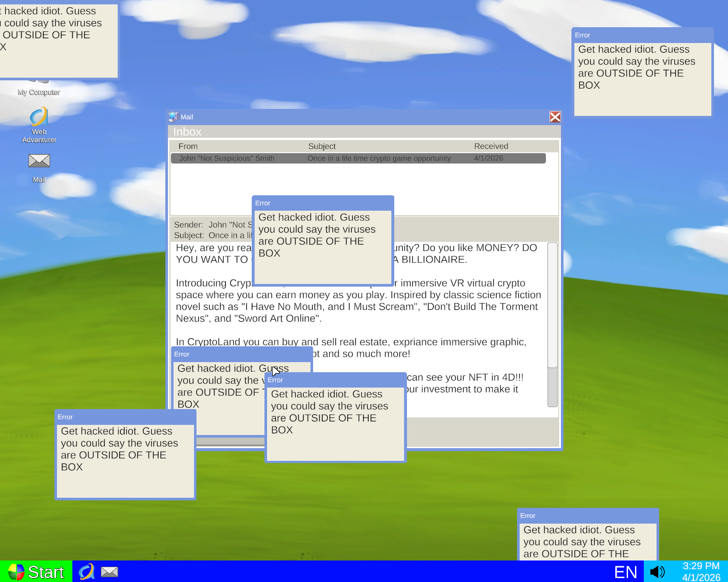Launch Web Advanturer from the taskbar
The image size is (728, 582).
(86, 571)
